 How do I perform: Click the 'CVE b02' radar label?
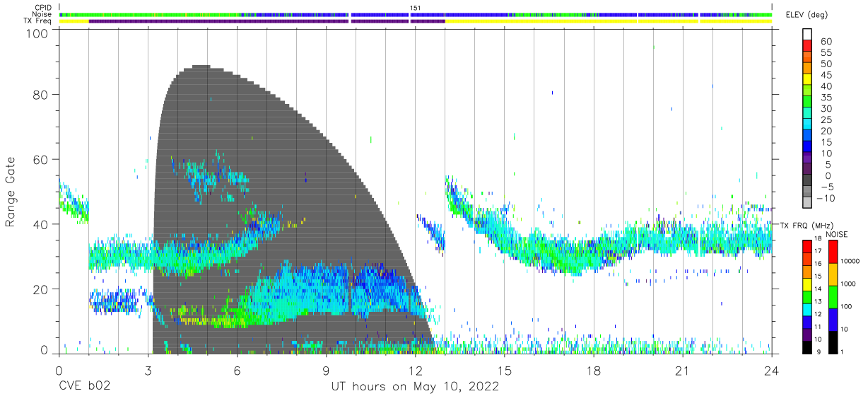[x=84, y=387]
